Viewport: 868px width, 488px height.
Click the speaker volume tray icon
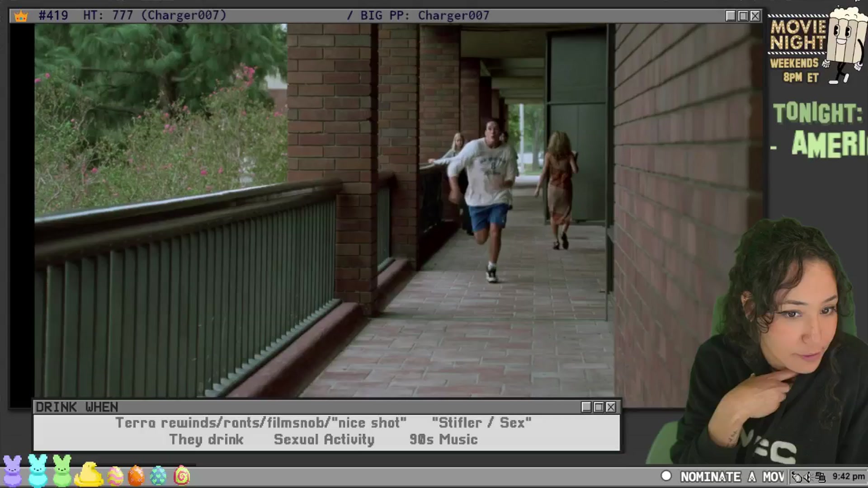[808, 477]
